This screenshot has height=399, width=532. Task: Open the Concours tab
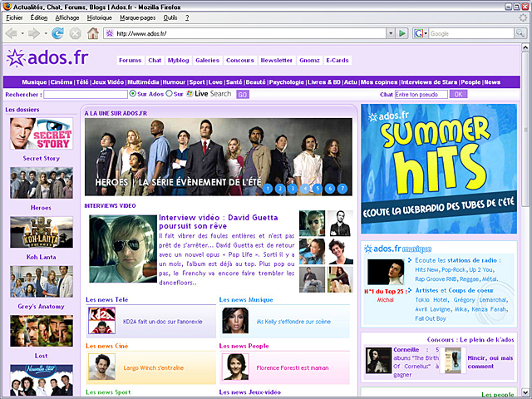coord(240,60)
